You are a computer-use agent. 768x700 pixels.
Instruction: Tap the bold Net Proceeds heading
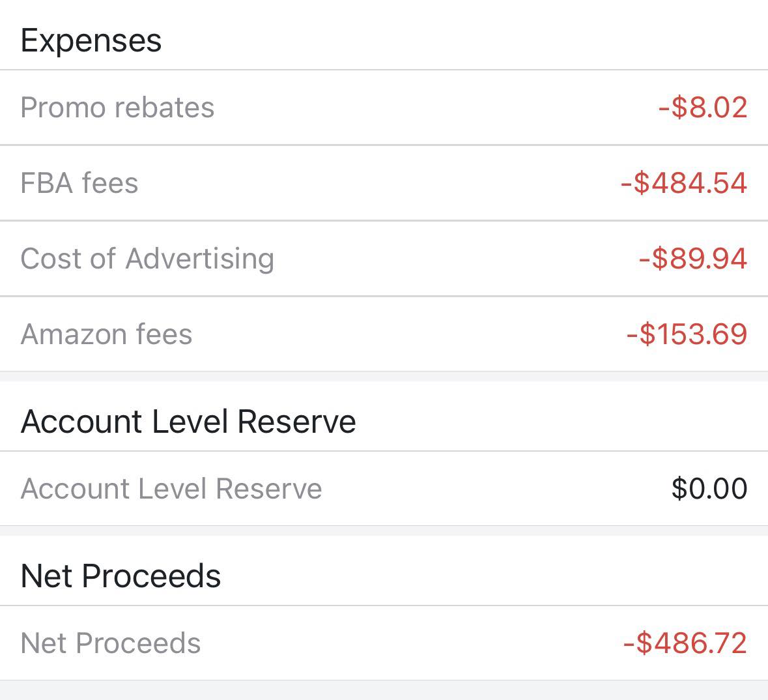pos(121,576)
